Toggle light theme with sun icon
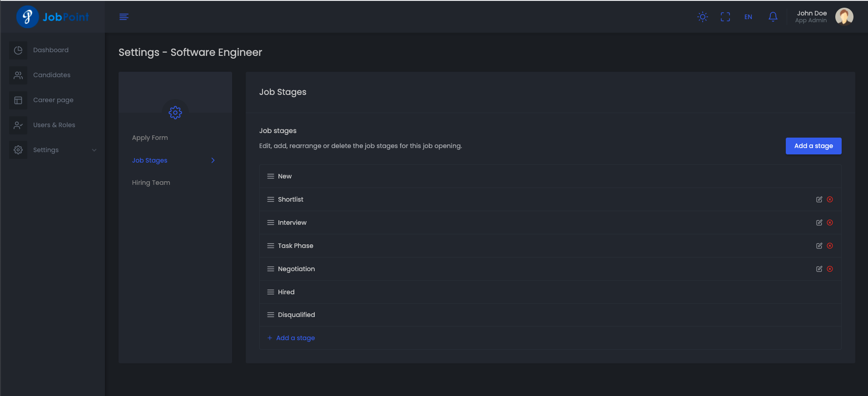Viewport: 868px width, 396px height. tap(702, 17)
